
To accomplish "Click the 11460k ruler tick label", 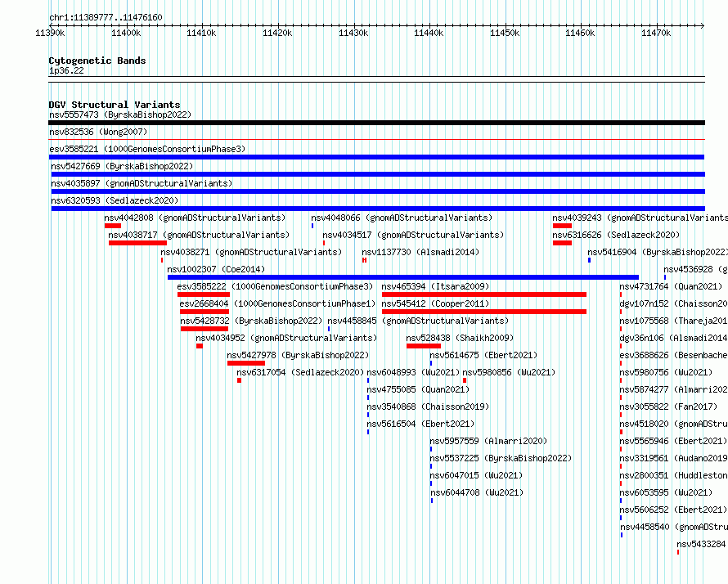I will 580,33.
